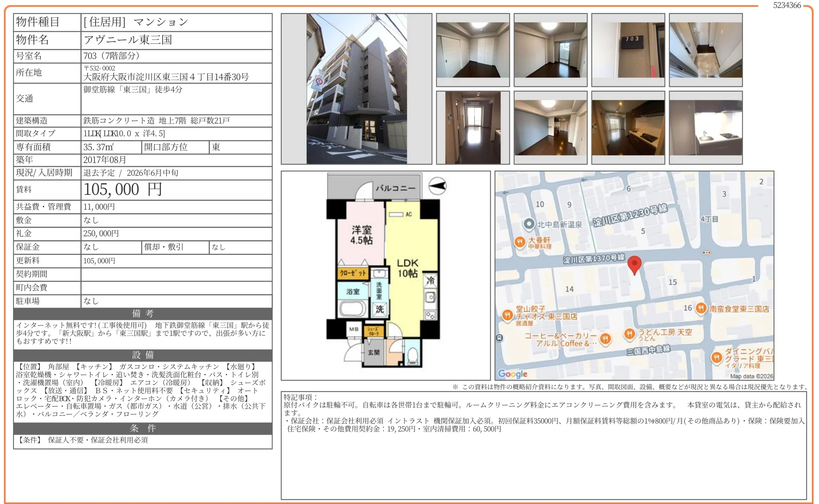Open the first empty room thumbnail

473,50
